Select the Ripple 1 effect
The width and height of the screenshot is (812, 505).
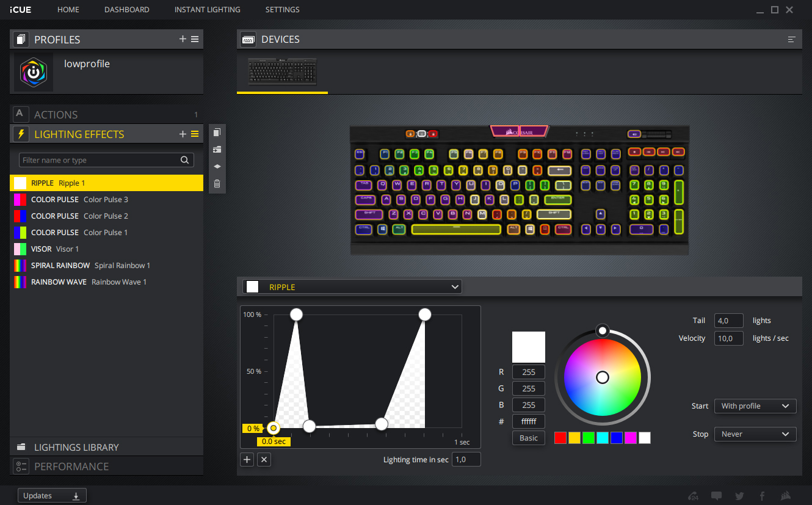pyautogui.click(x=106, y=183)
